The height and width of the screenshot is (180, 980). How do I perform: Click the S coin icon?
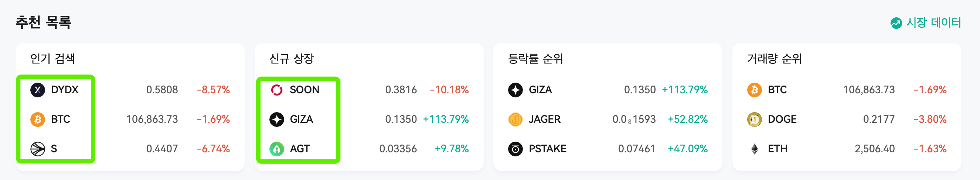(38, 149)
